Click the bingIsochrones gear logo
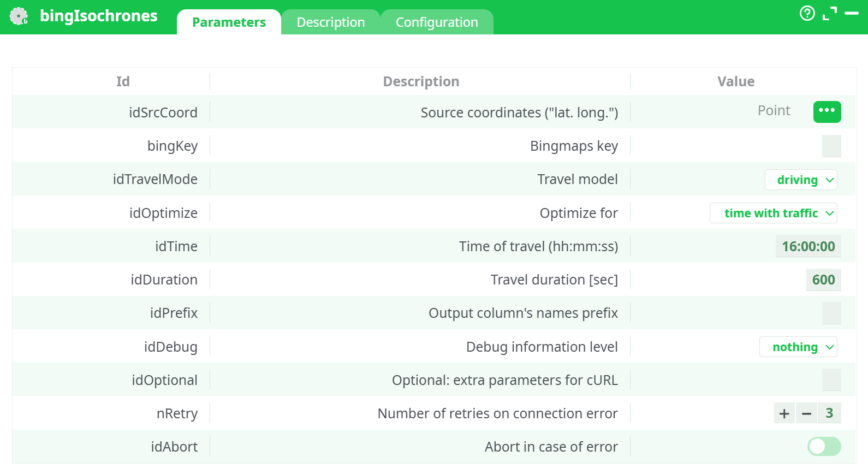 pos(19,16)
